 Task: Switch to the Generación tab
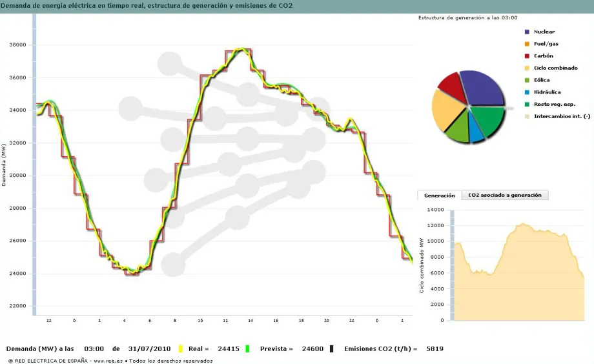(x=439, y=195)
